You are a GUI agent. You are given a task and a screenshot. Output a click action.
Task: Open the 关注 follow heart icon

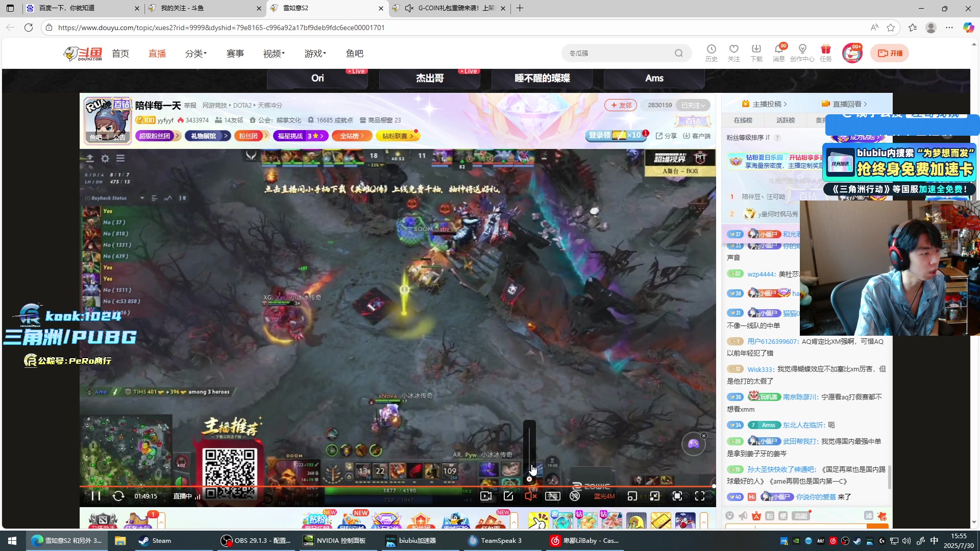click(734, 53)
